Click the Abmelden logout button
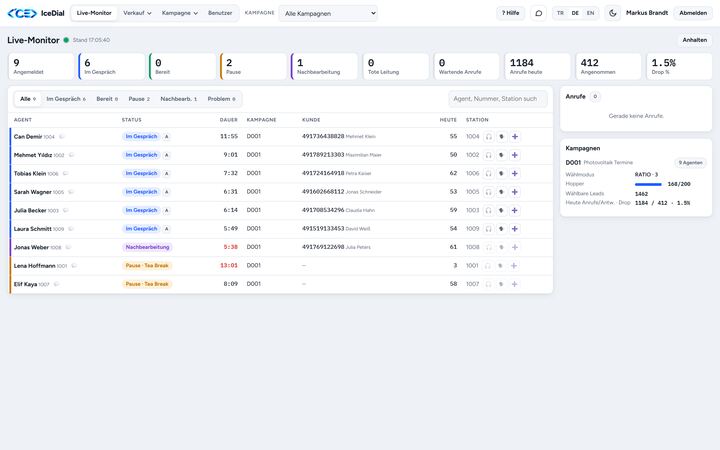720x450 pixels. (x=693, y=13)
